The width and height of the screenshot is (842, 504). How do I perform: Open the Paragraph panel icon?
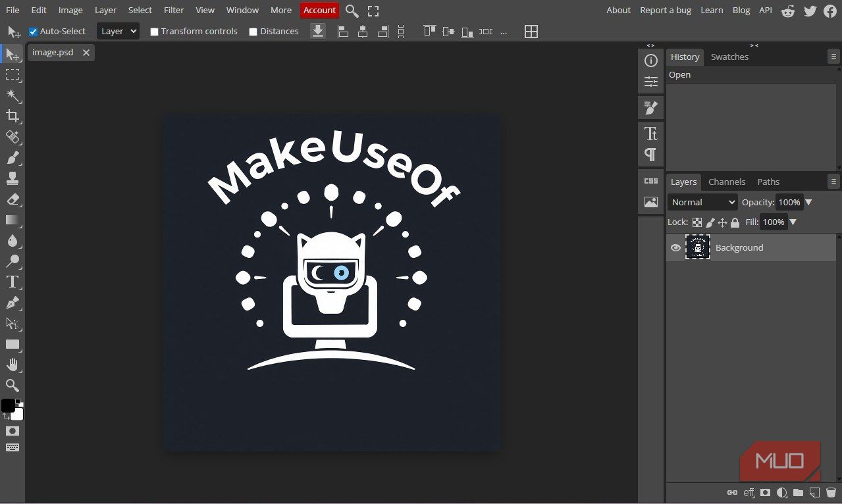[651, 155]
